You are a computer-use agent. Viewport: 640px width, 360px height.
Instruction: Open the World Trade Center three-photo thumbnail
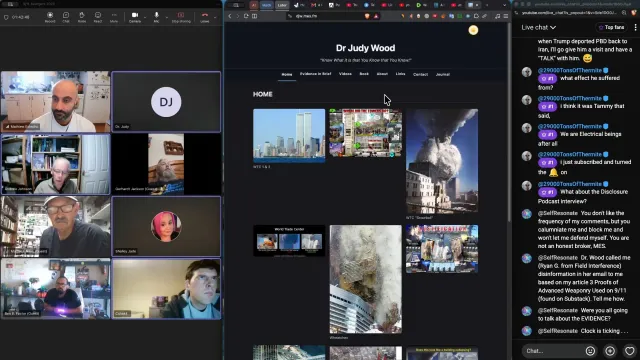tap(289, 241)
